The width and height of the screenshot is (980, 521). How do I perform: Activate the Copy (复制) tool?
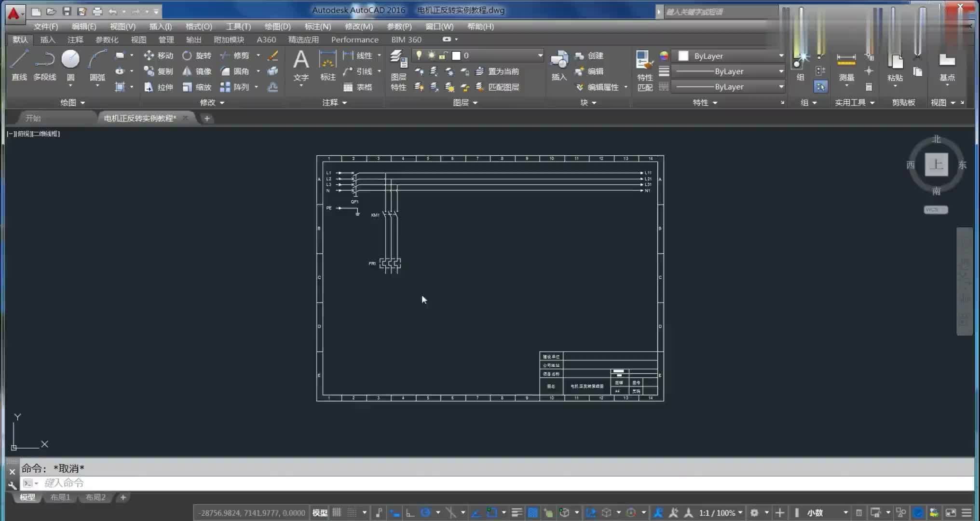click(158, 71)
